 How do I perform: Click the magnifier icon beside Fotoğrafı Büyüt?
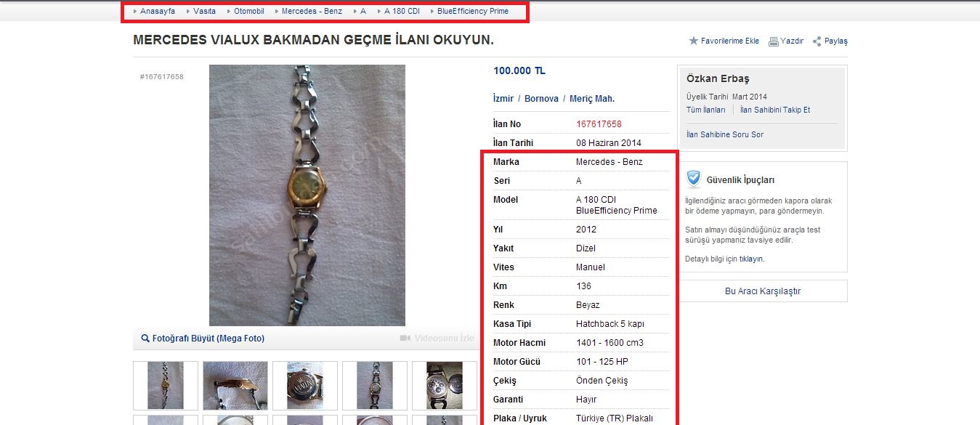[145, 339]
